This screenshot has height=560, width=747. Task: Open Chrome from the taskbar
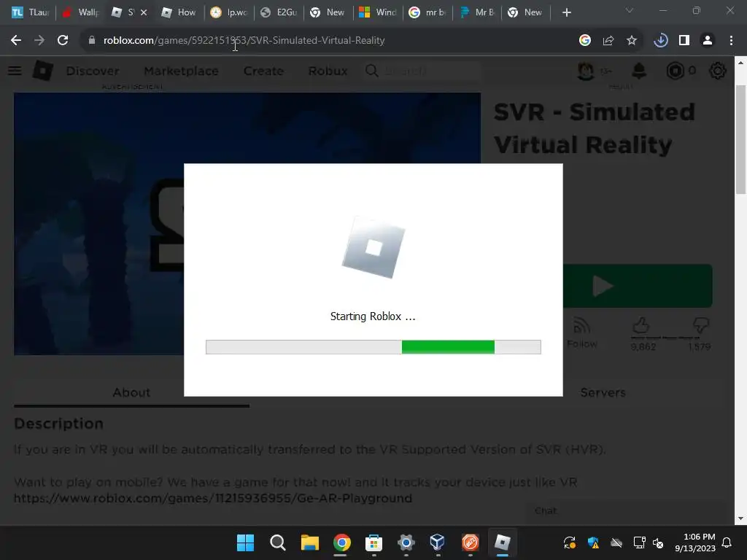point(341,542)
